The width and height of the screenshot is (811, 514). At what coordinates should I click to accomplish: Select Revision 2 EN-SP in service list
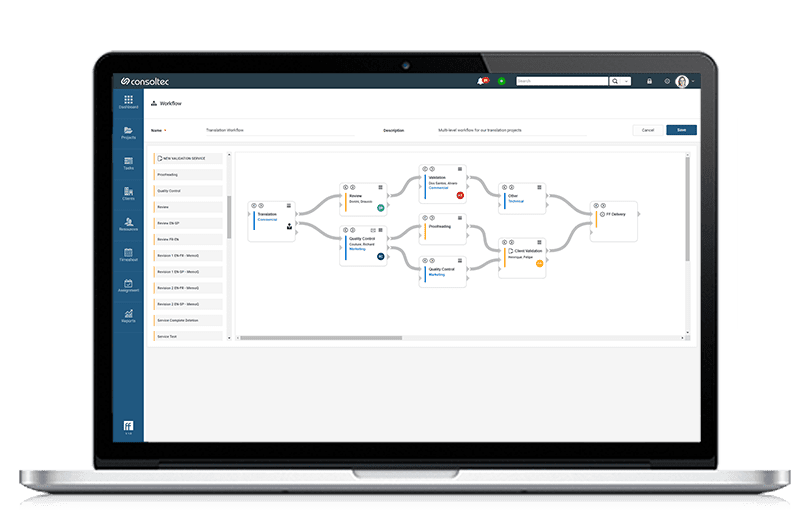pos(188,304)
